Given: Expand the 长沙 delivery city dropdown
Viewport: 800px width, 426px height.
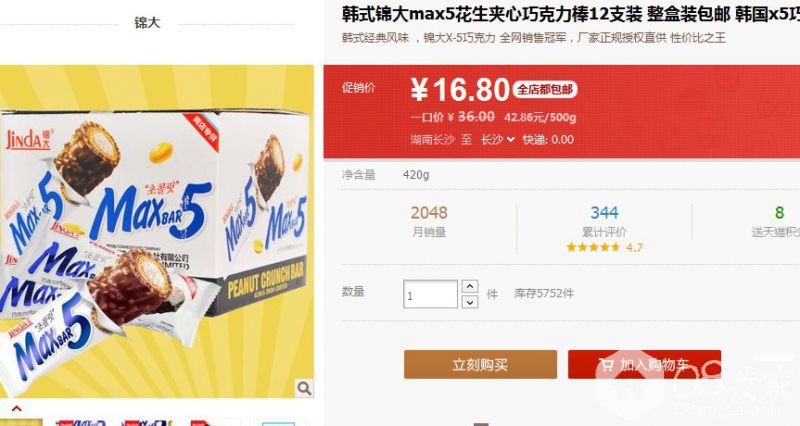Looking at the screenshot, I should coord(498,139).
